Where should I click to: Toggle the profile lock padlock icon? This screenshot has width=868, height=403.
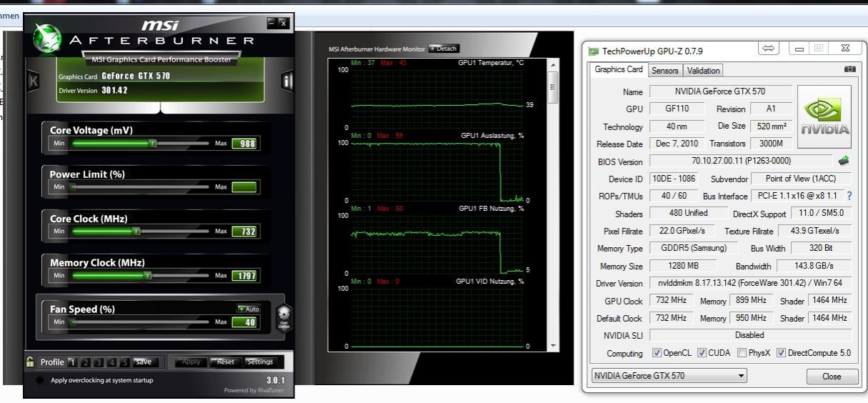(30, 362)
